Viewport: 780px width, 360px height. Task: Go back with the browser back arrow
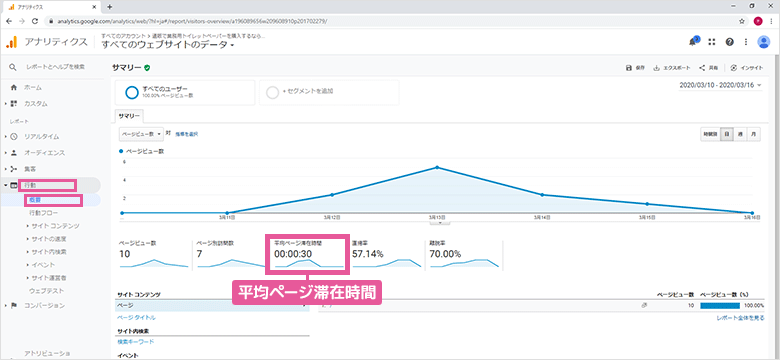pyautogui.click(x=9, y=21)
